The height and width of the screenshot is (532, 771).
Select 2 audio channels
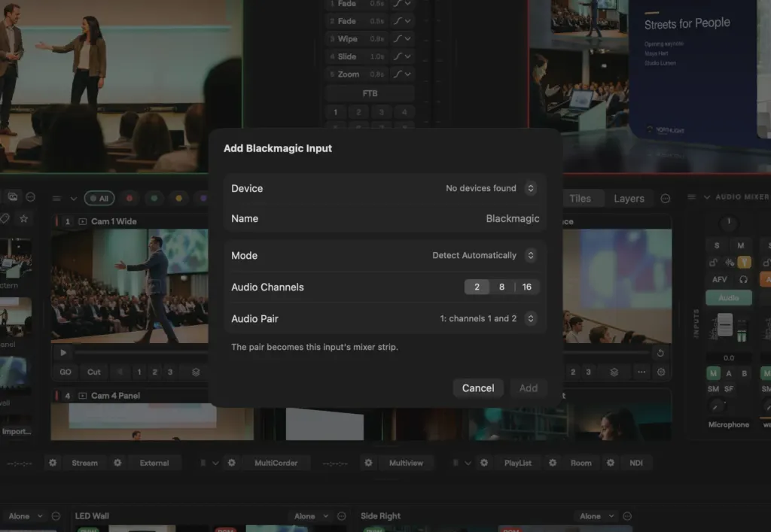tap(477, 287)
